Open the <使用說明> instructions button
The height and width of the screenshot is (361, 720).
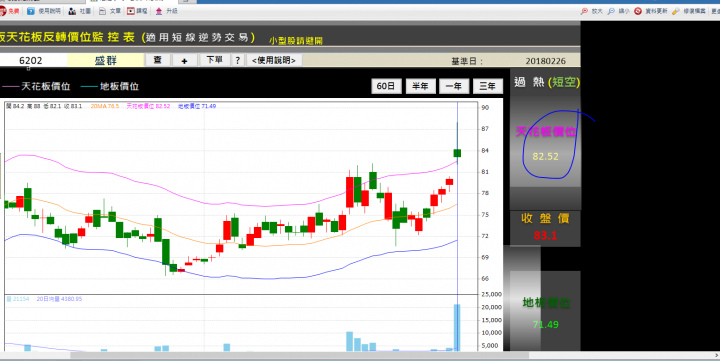tap(274, 60)
